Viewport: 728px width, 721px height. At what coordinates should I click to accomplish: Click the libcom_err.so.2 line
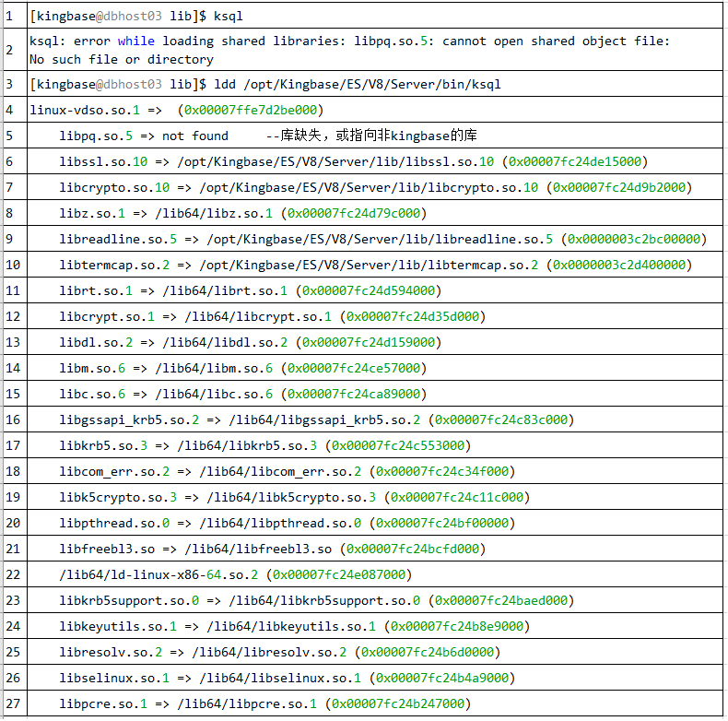tap(288, 471)
